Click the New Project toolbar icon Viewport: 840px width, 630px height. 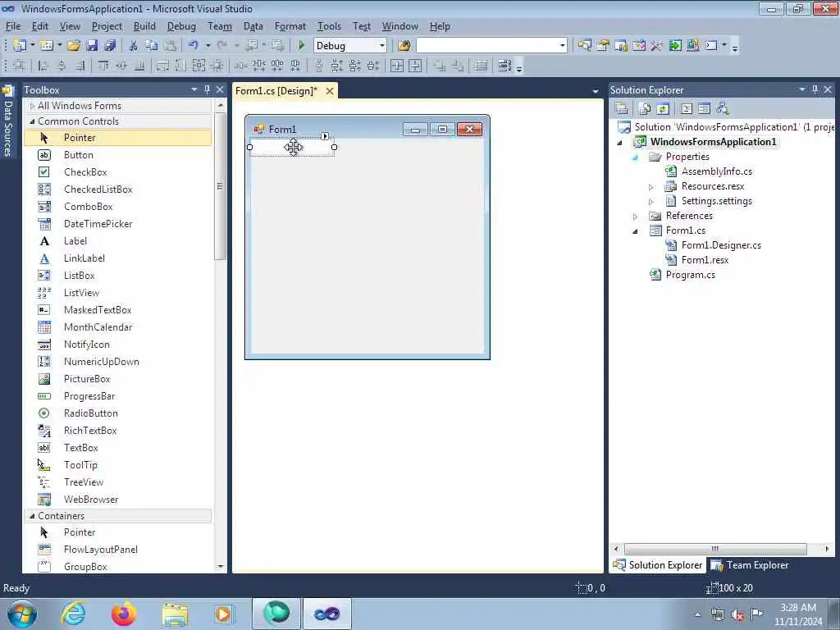[20, 46]
